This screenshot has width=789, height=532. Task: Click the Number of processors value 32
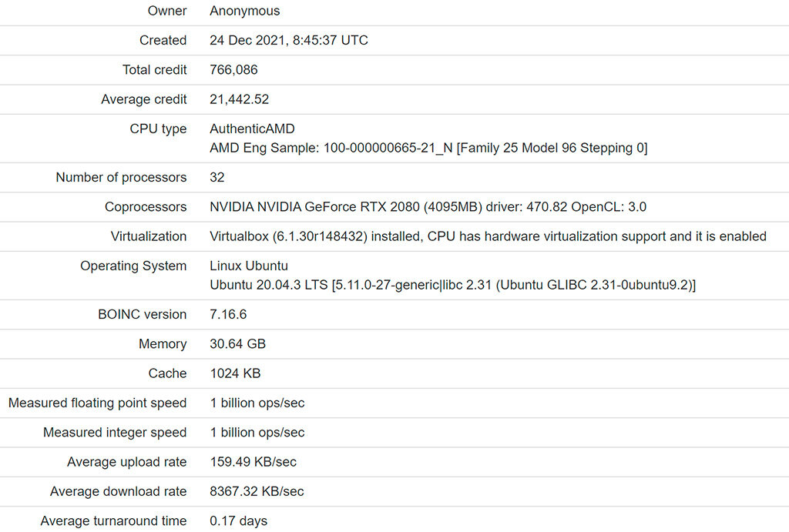217,177
